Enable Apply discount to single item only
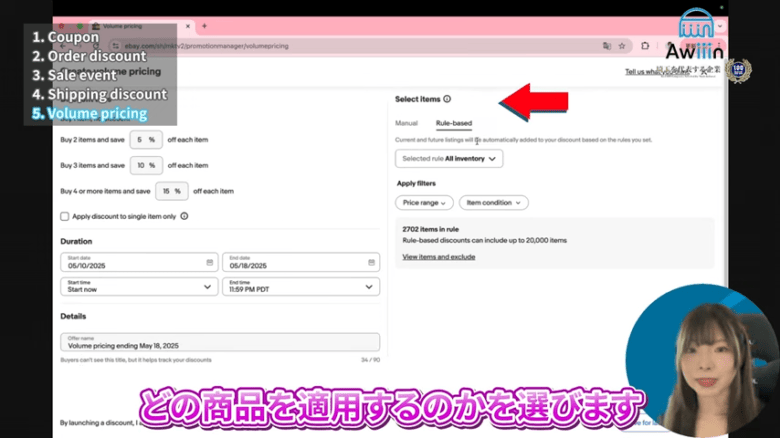Viewport: 780px width, 438px height. click(65, 216)
